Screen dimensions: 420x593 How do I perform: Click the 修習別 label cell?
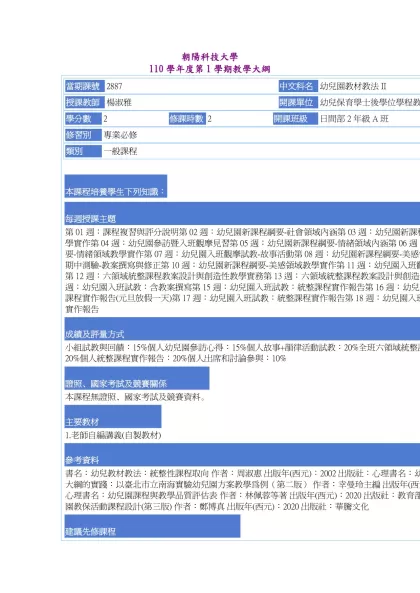click(x=83, y=135)
